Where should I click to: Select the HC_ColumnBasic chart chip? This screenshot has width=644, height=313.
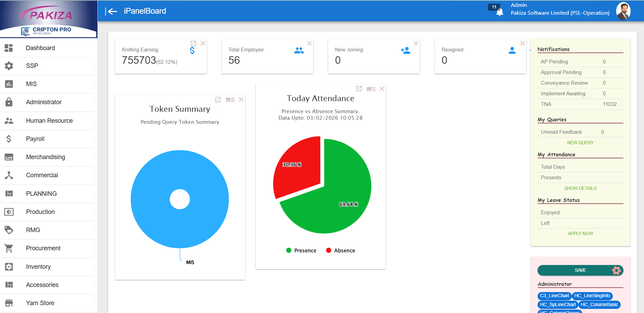pyautogui.click(x=599, y=304)
